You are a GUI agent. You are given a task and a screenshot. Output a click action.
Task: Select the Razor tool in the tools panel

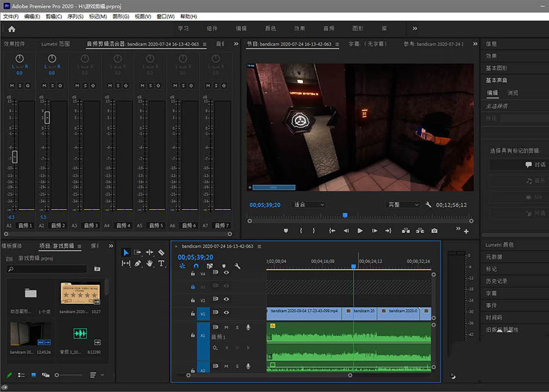point(161,252)
